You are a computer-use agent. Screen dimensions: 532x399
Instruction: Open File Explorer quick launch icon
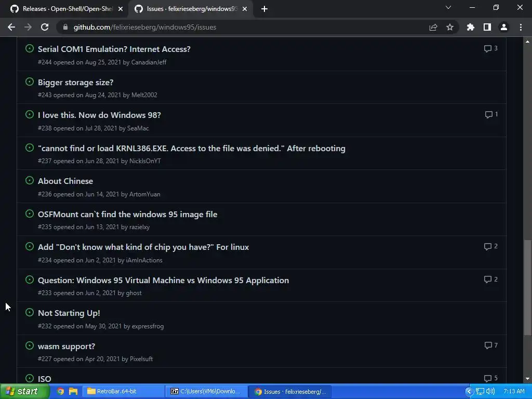(x=73, y=392)
